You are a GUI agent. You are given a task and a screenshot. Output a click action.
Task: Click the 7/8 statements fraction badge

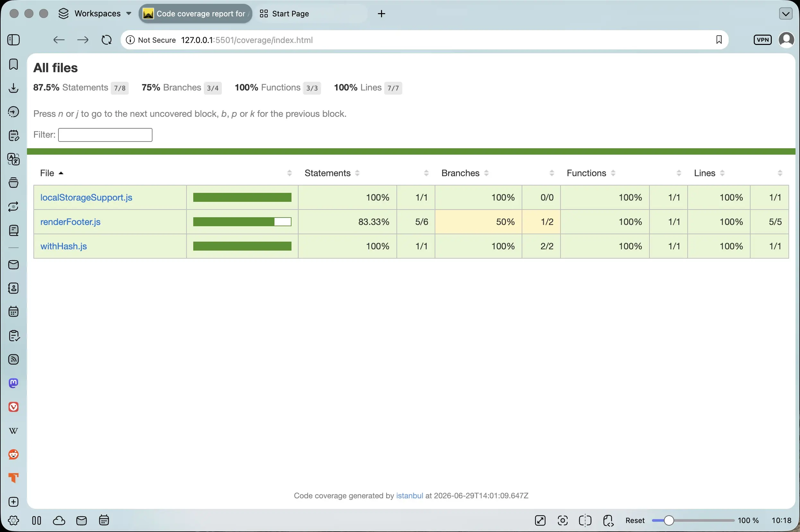(x=119, y=88)
